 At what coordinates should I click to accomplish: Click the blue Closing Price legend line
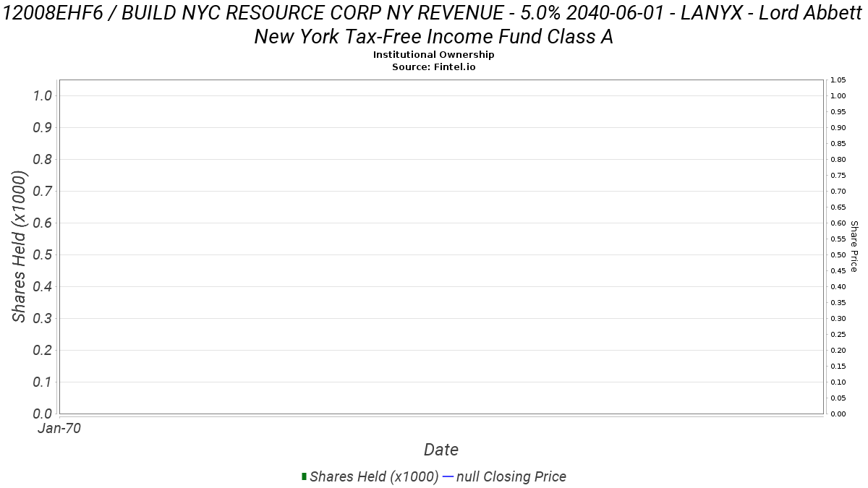[x=448, y=476]
